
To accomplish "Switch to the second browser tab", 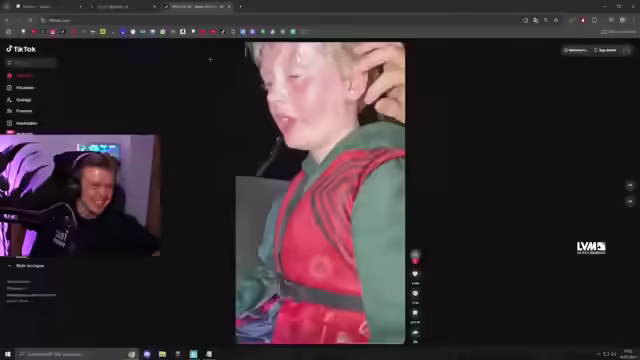I will click(122, 7).
